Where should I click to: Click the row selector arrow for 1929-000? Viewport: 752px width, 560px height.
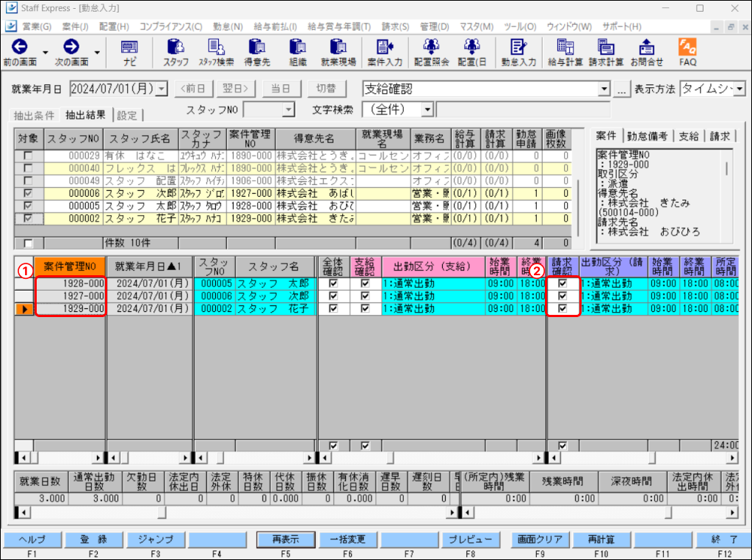(x=24, y=309)
